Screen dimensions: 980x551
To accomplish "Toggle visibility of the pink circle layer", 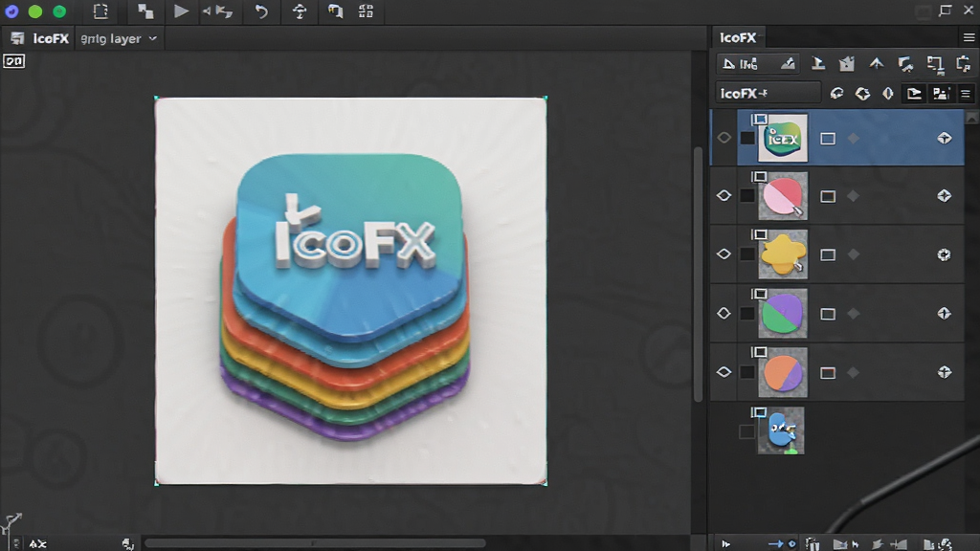I will (x=724, y=195).
